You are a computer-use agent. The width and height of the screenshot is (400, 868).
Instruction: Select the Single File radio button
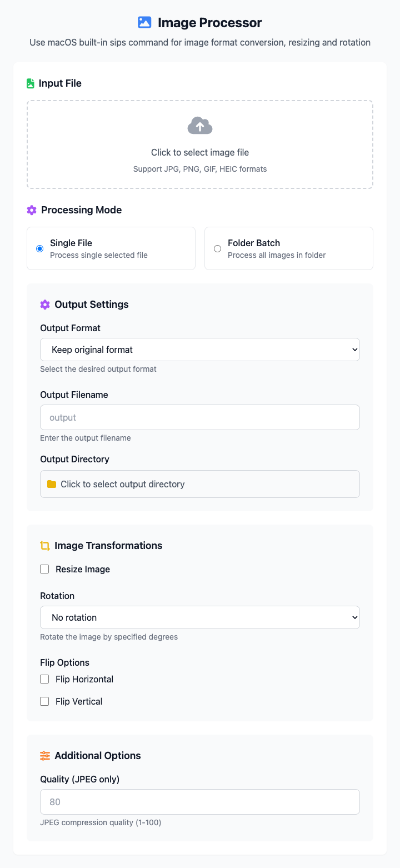pyautogui.click(x=39, y=248)
